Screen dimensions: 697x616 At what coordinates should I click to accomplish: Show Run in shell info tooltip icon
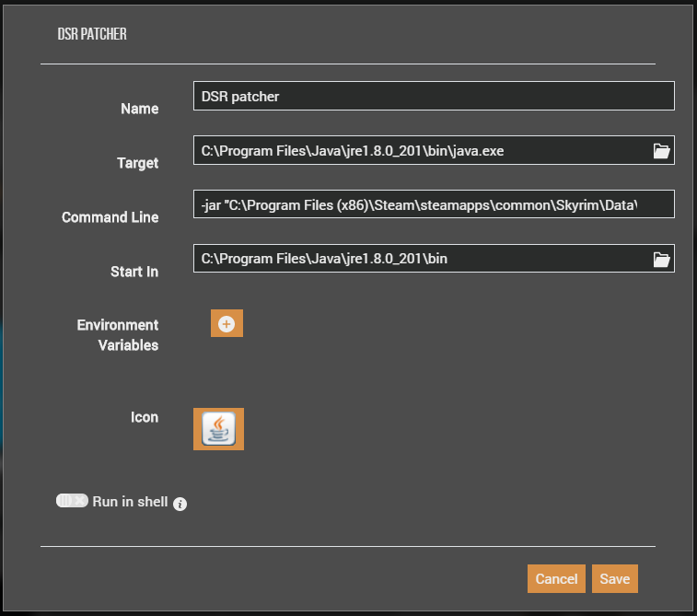coord(180,504)
